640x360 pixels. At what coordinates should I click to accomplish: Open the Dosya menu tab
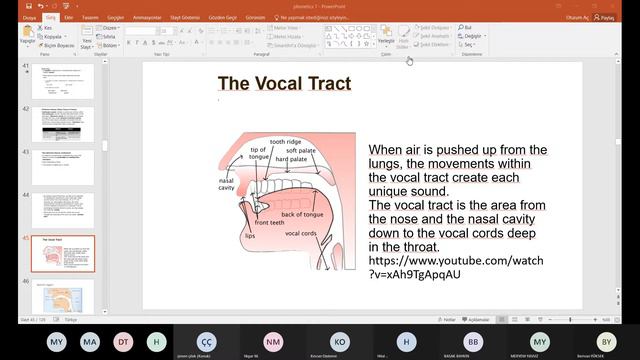pyautogui.click(x=29, y=18)
